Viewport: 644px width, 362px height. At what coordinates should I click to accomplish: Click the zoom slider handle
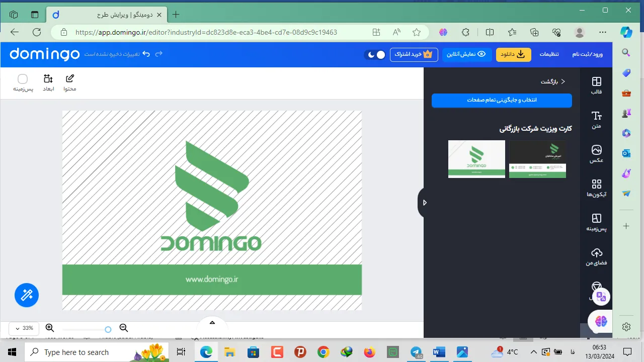click(x=108, y=329)
